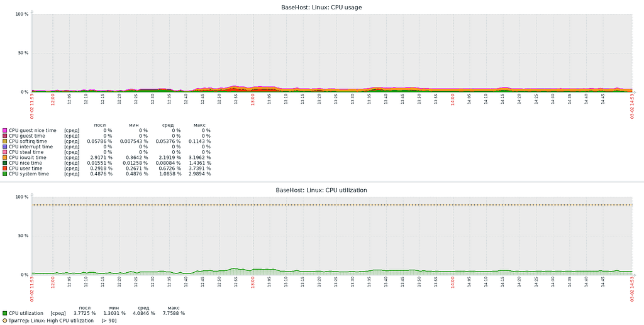Click the 'BaseHost: Linux: CPU usage' title
The image size is (644, 325).
pyautogui.click(x=321, y=8)
